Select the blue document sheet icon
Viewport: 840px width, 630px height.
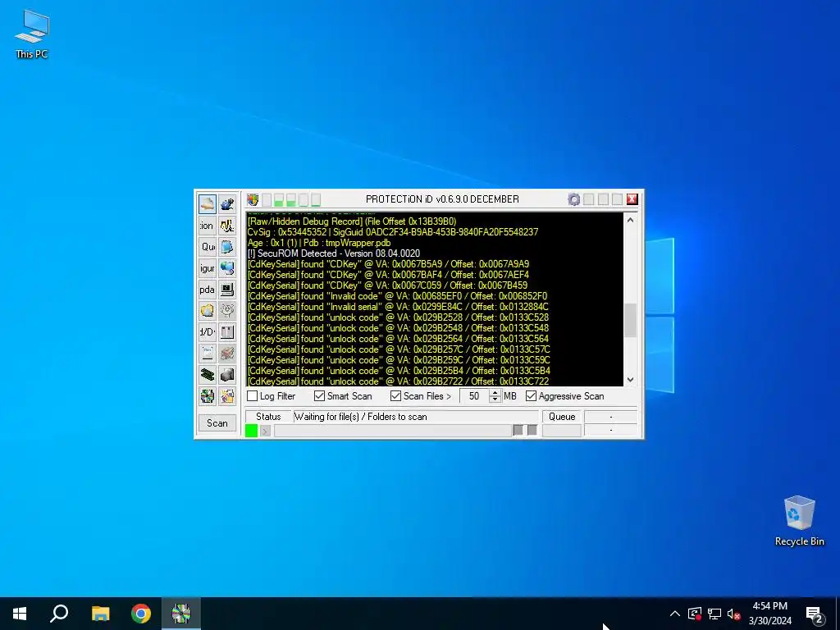point(227,247)
